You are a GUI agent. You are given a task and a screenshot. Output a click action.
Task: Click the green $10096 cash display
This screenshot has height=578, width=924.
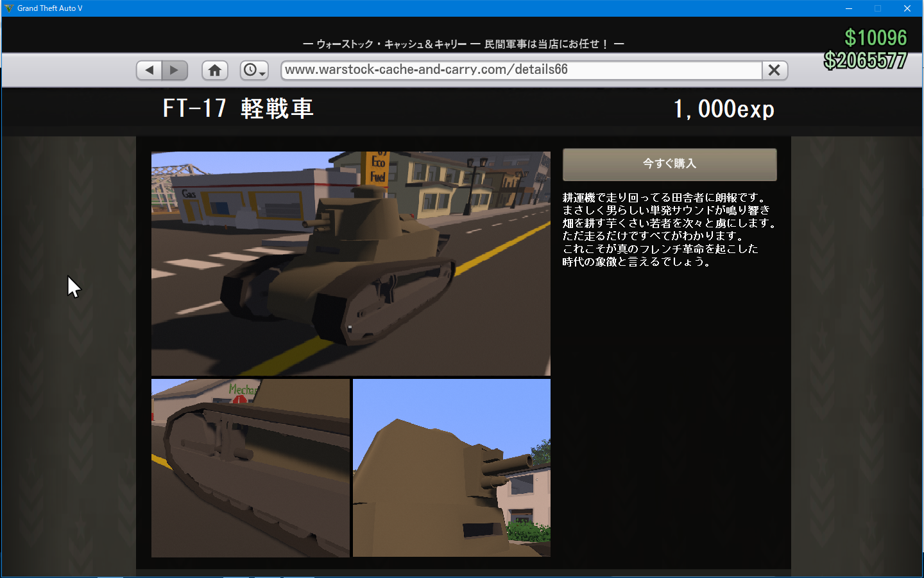(x=876, y=38)
